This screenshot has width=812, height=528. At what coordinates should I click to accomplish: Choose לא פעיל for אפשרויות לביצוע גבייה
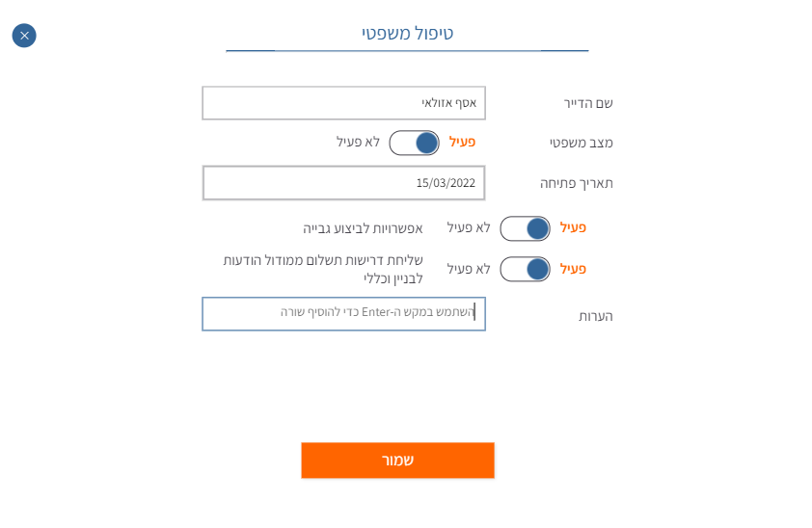469,227
